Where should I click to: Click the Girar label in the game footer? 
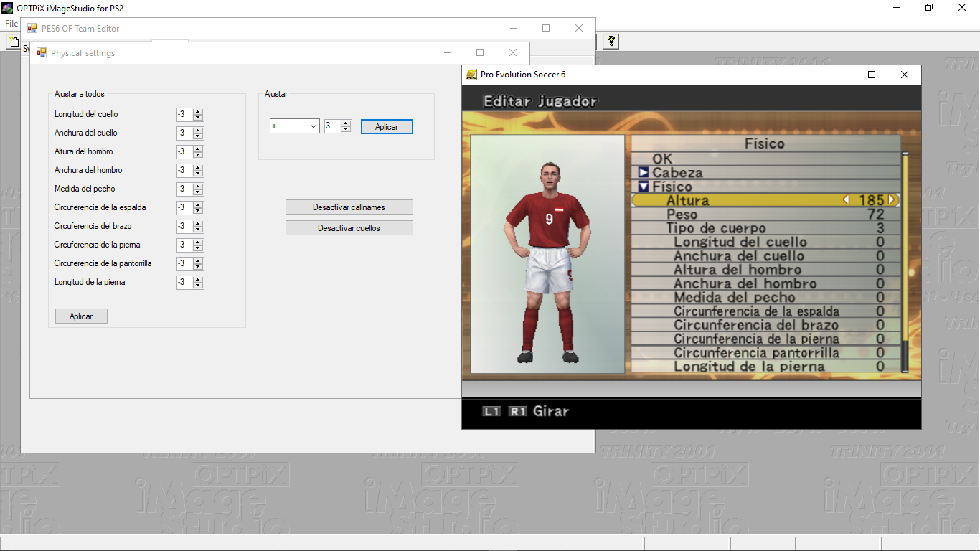(x=551, y=412)
